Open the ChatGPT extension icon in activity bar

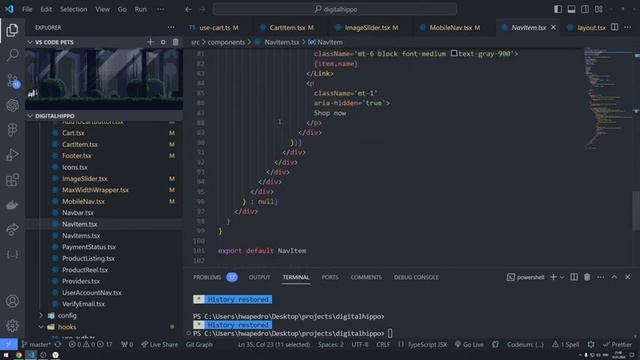[x=12, y=105]
